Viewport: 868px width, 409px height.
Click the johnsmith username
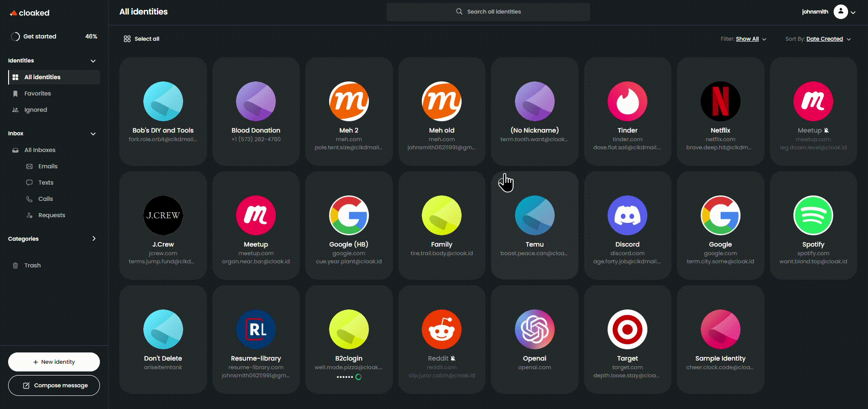[815, 12]
